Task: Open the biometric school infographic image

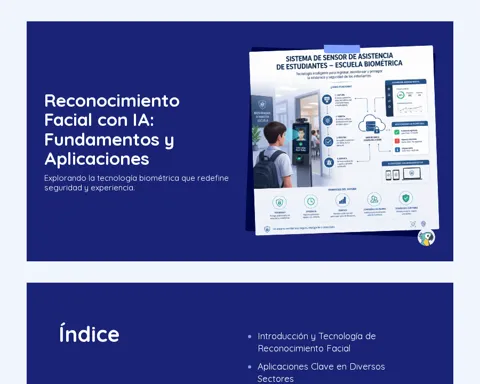Action: coord(343,140)
